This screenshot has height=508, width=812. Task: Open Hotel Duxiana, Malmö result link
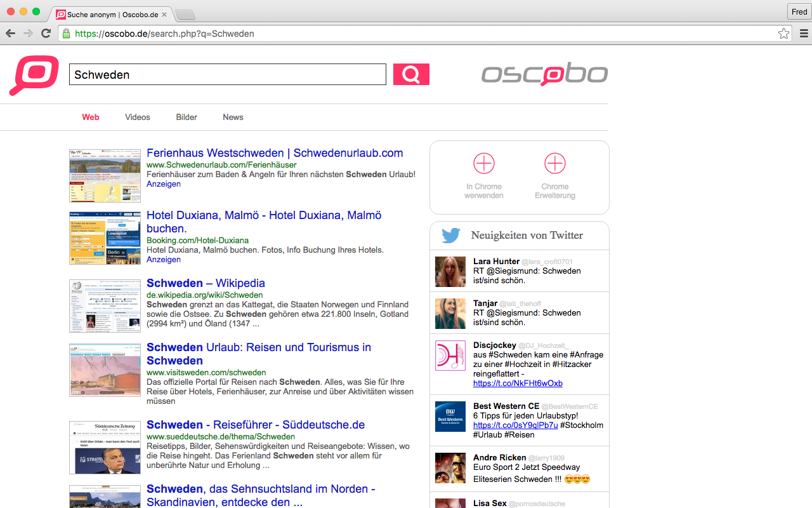point(264,222)
